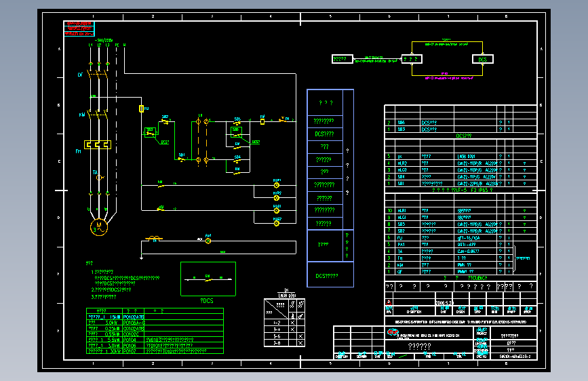This screenshot has width=588, height=381.
Task: Select the SB4 pushbutton contact symbol
Action: click(x=237, y=161)
